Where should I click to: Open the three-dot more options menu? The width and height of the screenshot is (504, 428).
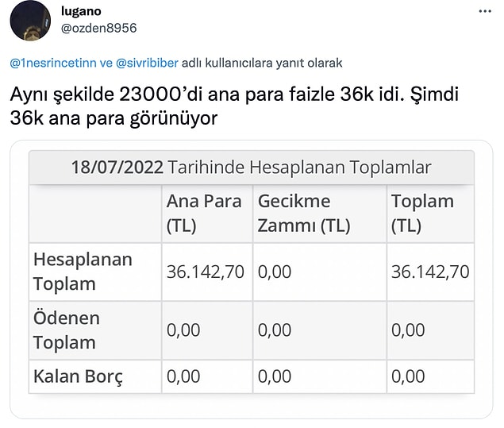[485, 11]
